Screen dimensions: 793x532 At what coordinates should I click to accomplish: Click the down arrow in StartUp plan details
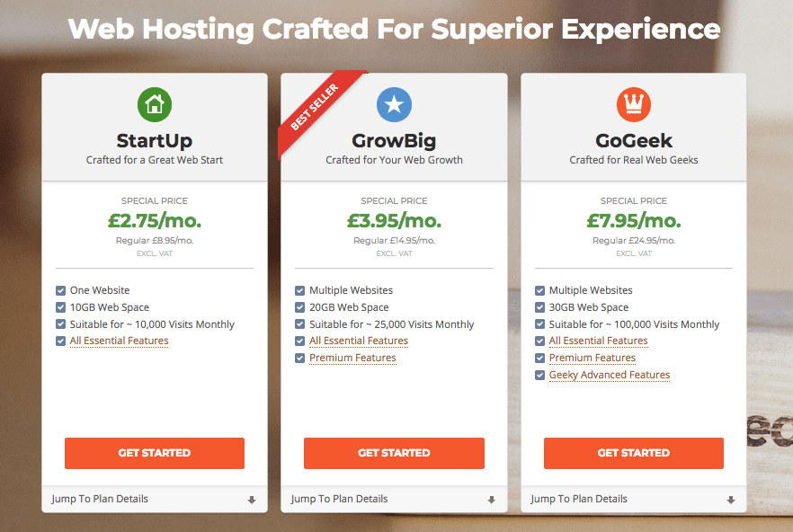coord(252,501)
